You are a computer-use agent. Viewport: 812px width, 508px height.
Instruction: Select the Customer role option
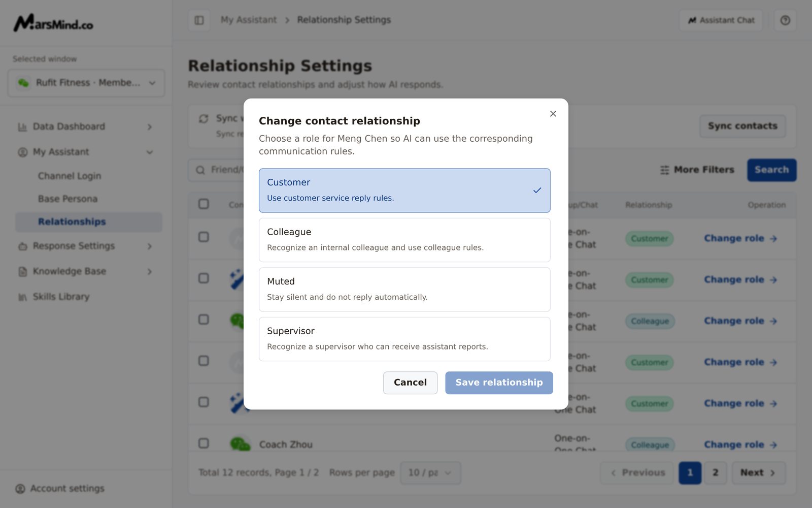point(404,190)
